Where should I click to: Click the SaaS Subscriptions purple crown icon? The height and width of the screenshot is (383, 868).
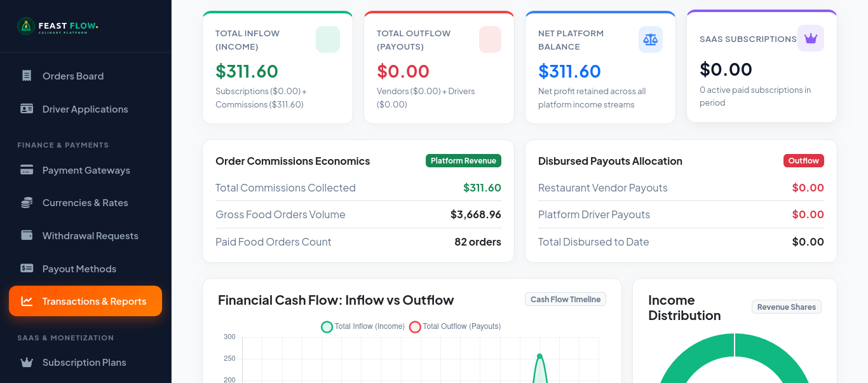[811, 38]
